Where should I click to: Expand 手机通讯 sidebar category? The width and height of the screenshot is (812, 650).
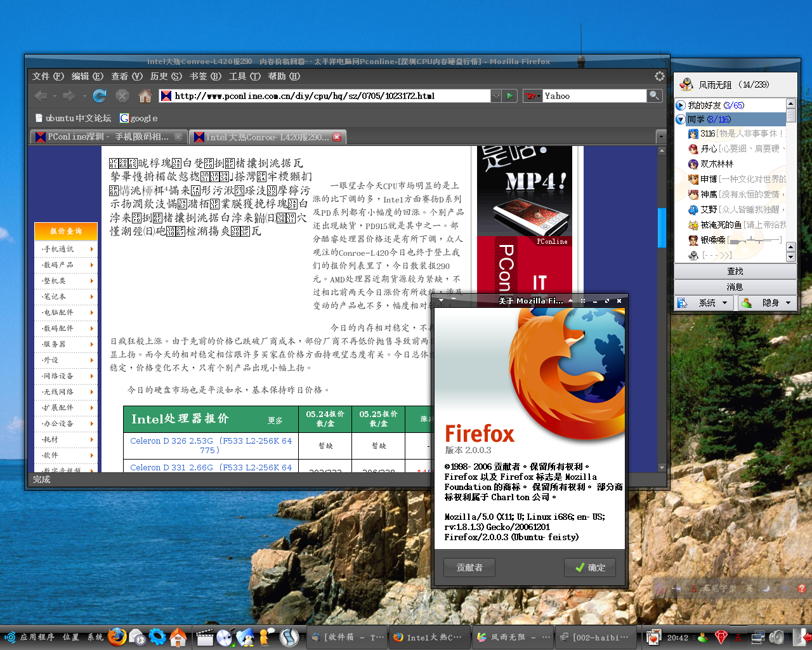[x=67, y=249]
